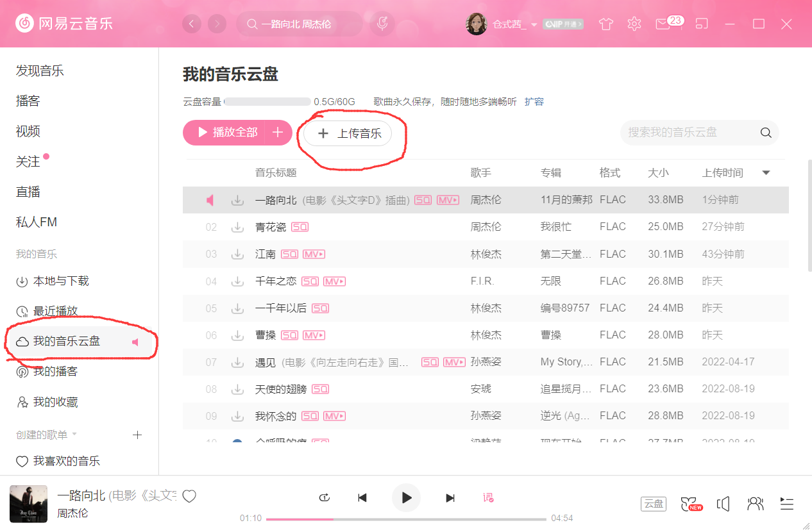Download the song 江南

pyautogui.click(x=237, y=254)
